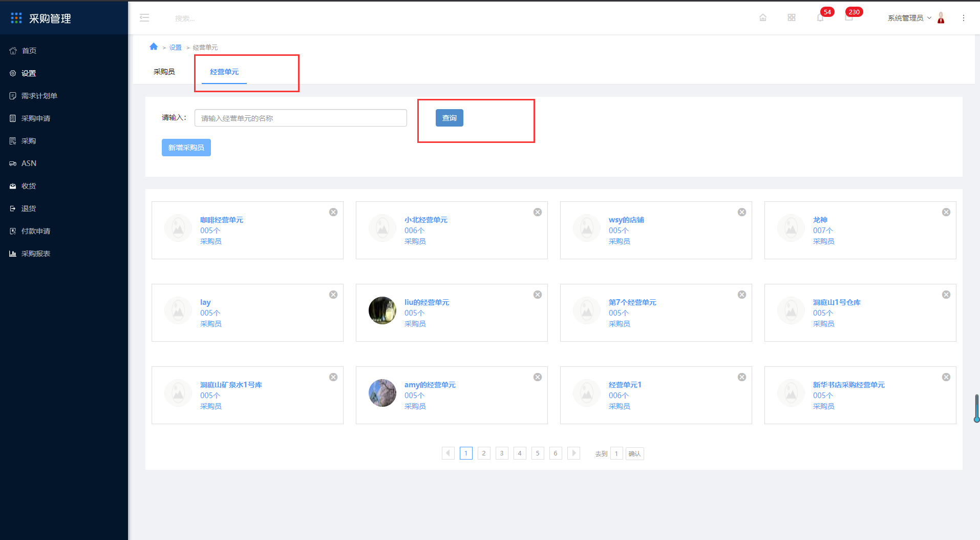Remove the 经营单元1 card
Screen dimensions: 980x540
[742, 377]
